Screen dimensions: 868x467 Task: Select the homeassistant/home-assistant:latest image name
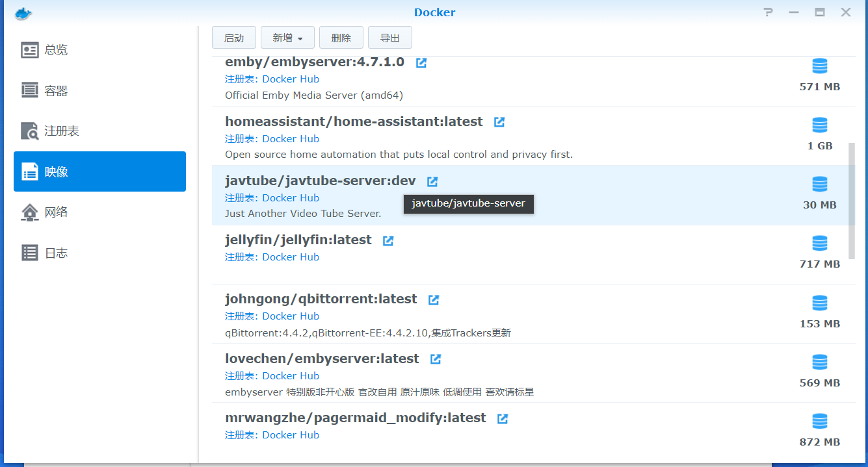point(354,121)
